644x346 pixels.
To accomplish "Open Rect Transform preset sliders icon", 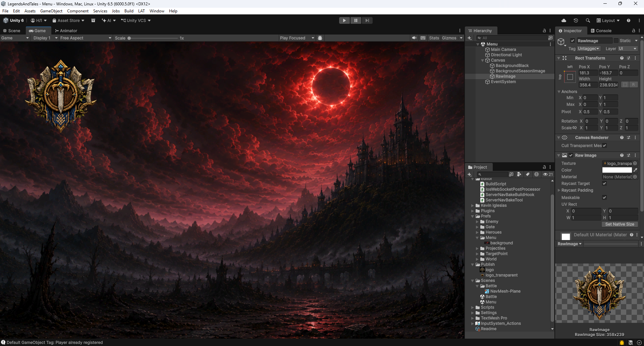I will (629, 58).
